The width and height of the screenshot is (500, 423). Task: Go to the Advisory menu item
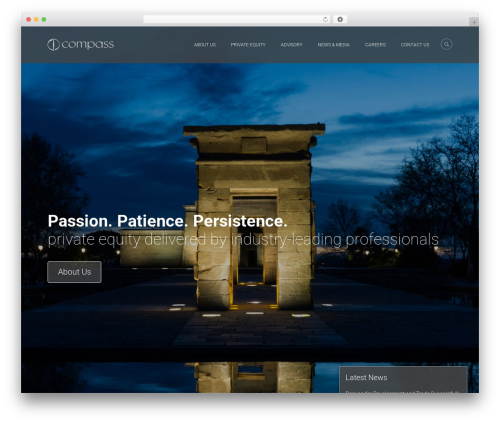click(x=292, y=45)
